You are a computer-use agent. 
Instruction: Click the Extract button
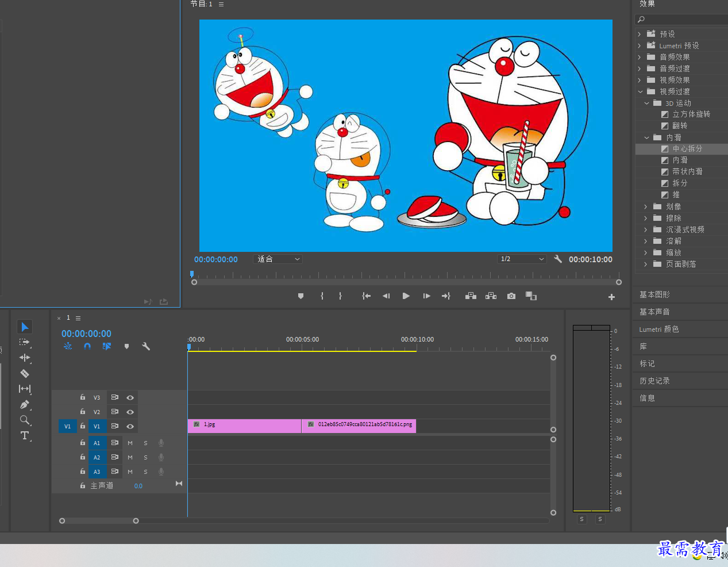pos(491,296)
